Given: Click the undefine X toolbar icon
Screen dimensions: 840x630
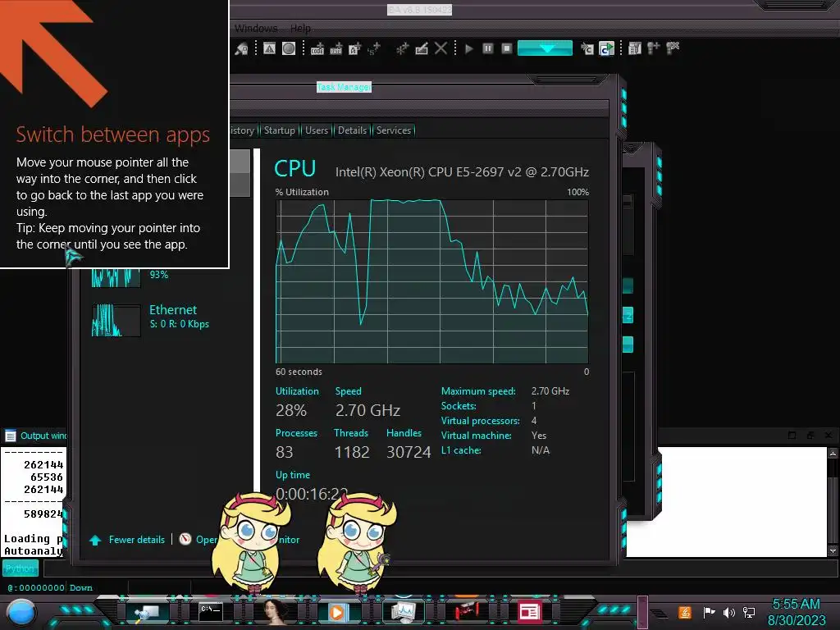Looking at the screenshot, I should pyautogui.click(x=441, y=48).
